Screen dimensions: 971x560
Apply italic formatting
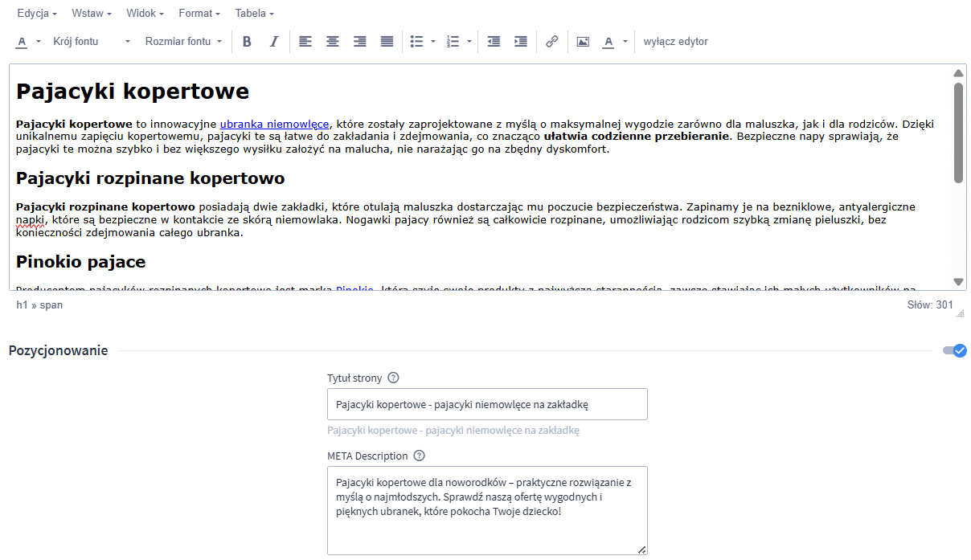(274, 41)
